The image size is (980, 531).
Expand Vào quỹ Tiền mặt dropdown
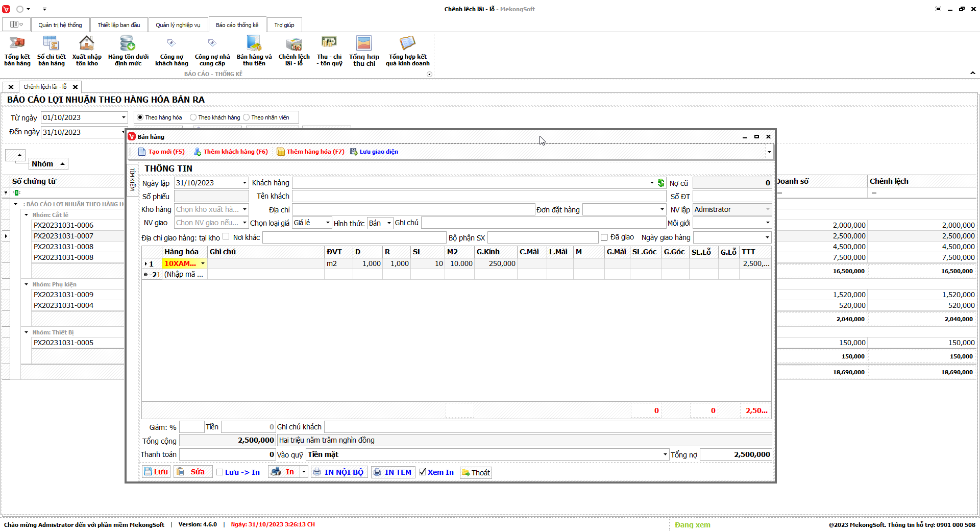tap(665, 454)
